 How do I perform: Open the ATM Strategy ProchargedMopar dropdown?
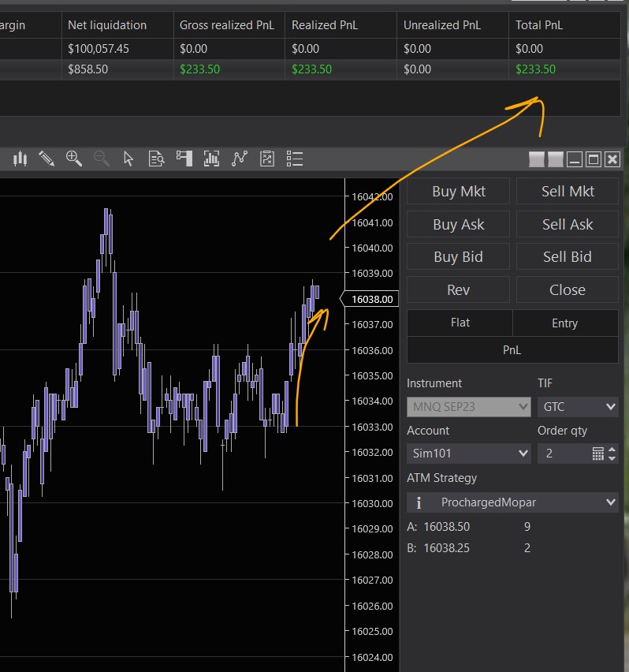(x=512, y=502)
